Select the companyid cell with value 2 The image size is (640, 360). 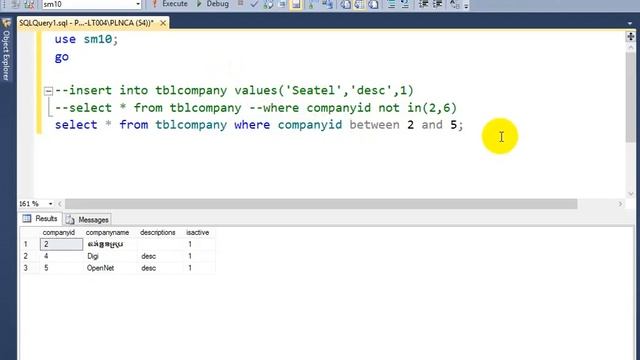coord(61,244)
